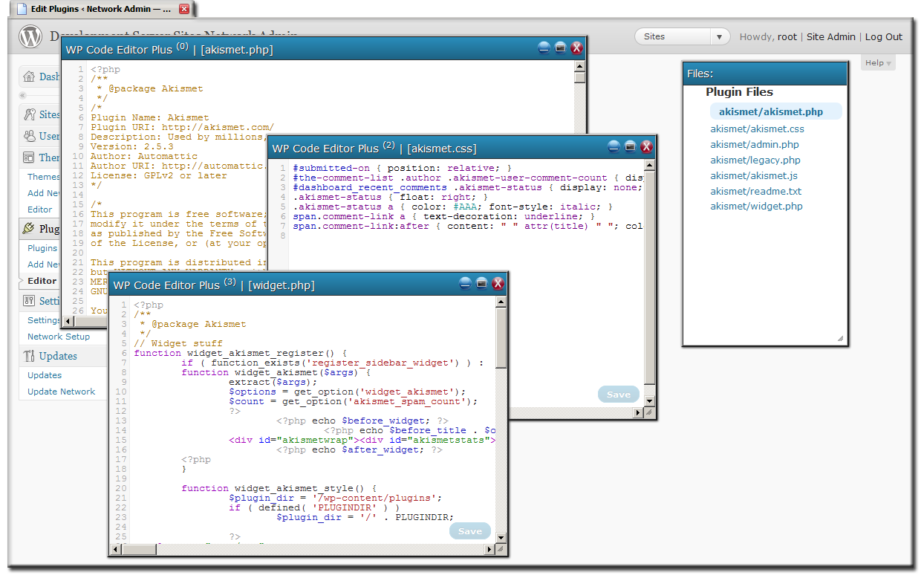Maximize the akismet.php editor window
This screenshot has height=581, width=924.
[560, 48]
